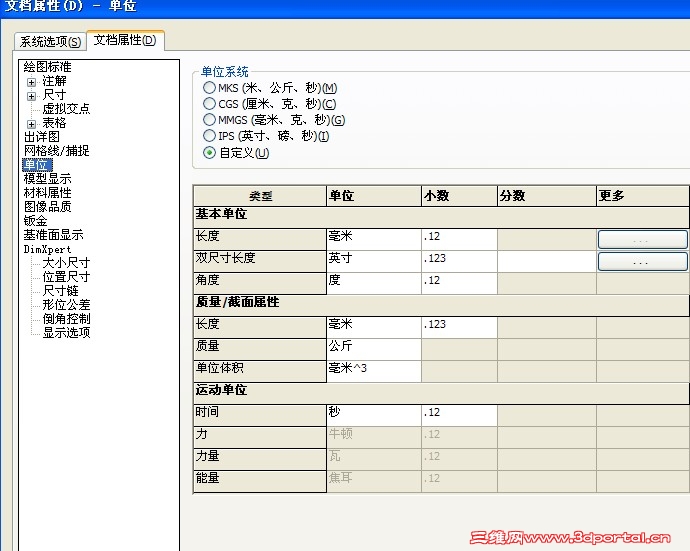Open unit dropdown for 双尺寸长度 (英寸)
The image size is (690, 551).
[374, 261]
